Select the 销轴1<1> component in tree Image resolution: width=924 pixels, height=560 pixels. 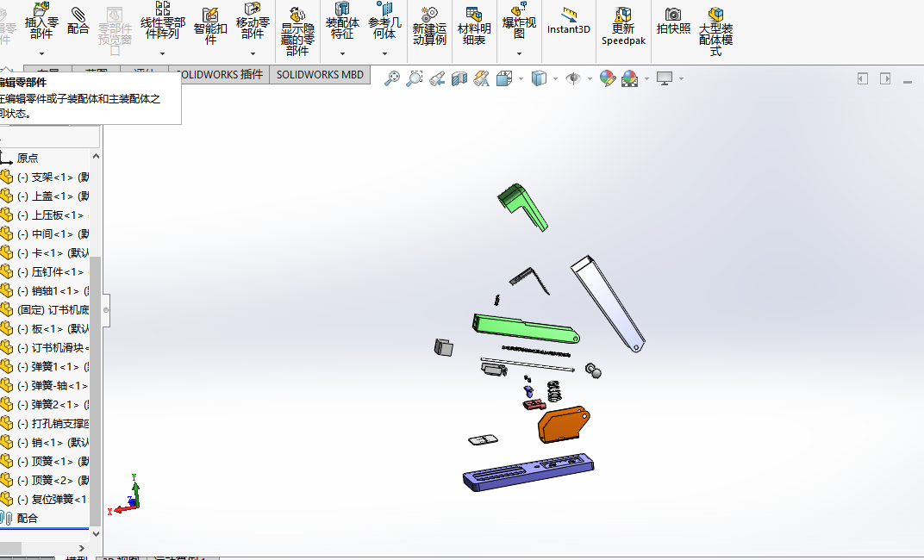click(45, 290)
